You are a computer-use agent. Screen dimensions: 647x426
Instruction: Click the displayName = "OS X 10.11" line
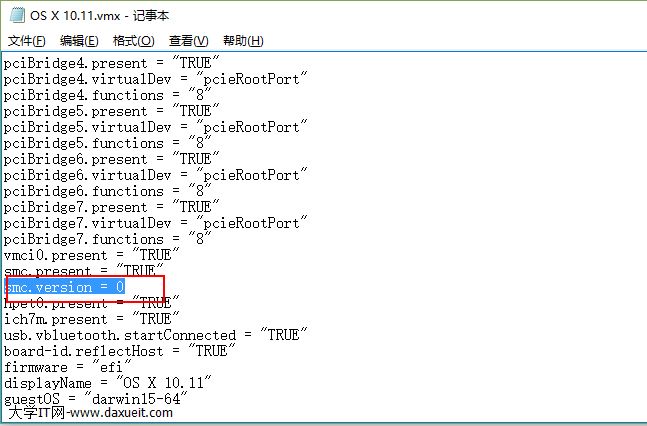coord(108,383)
